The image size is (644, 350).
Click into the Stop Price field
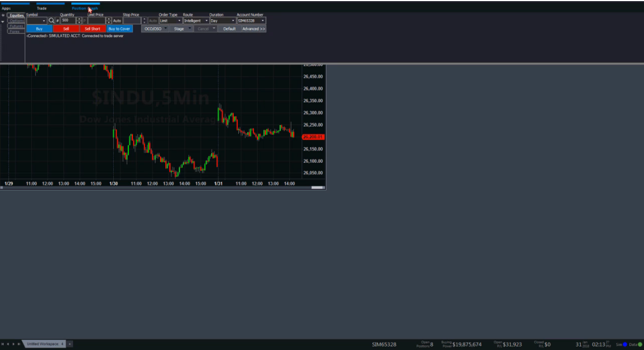[x=132, y=20]
